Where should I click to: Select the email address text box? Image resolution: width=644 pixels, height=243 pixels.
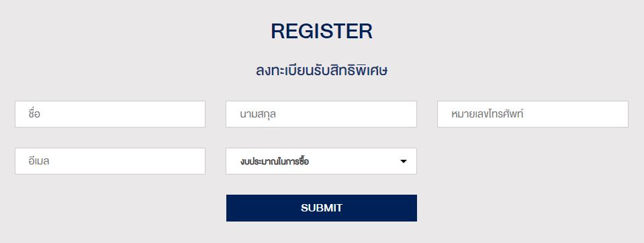pyautogui.click(x=110, y=161)
